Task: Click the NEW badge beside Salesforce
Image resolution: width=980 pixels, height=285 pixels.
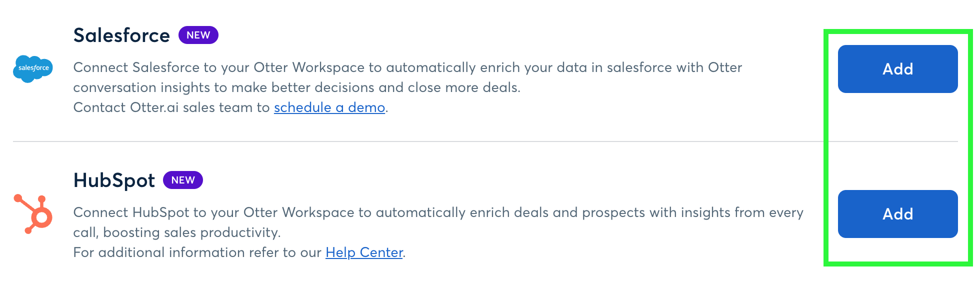Action: coord(198,35)
